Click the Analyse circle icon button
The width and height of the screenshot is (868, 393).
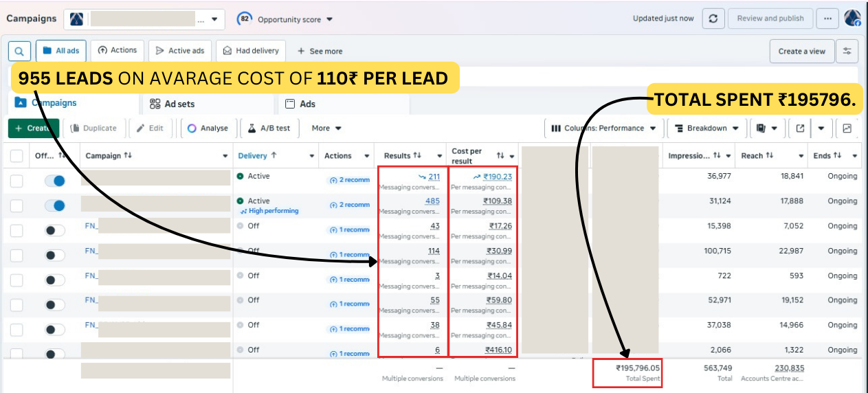coord(208,128)
